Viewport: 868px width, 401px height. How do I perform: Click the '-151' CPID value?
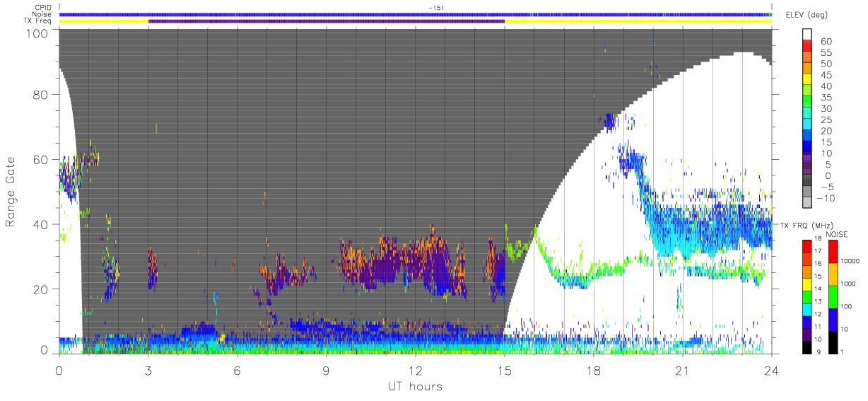point(436,8)
